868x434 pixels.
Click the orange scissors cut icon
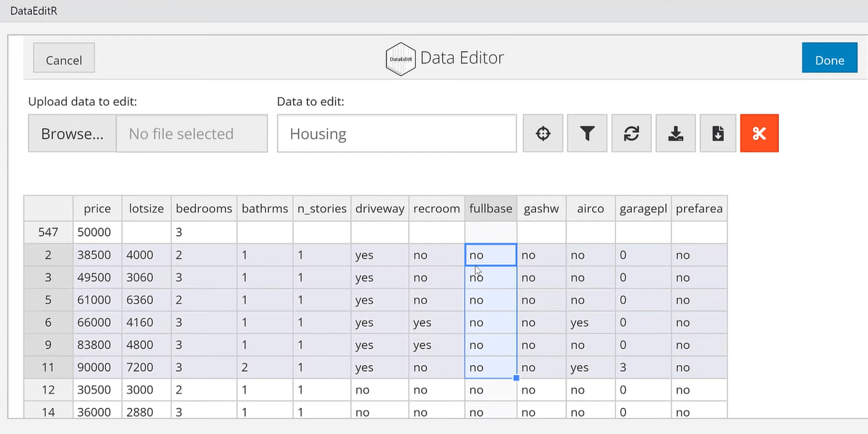coord(759,133)
